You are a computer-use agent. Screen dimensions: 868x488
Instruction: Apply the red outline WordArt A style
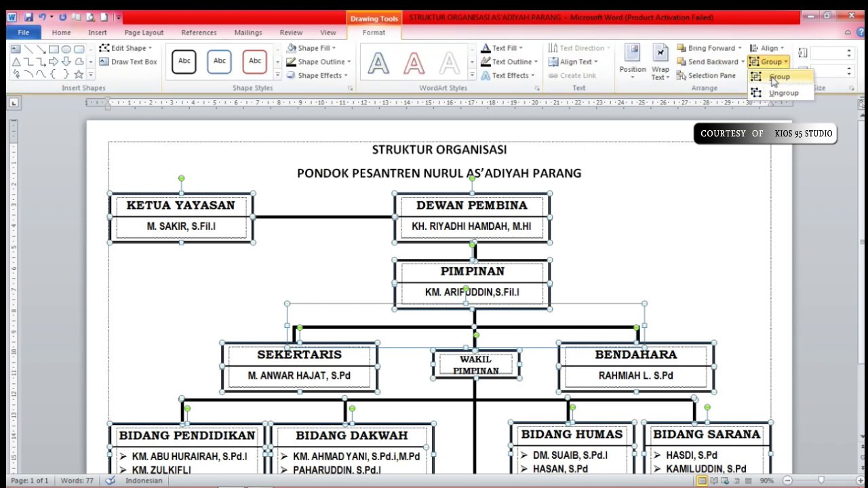click(414, 63)
